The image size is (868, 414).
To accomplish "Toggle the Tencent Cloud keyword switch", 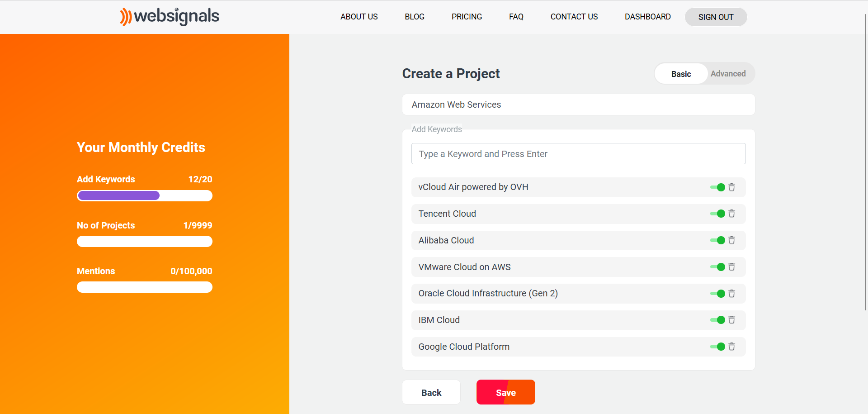I will click(717, 214).
